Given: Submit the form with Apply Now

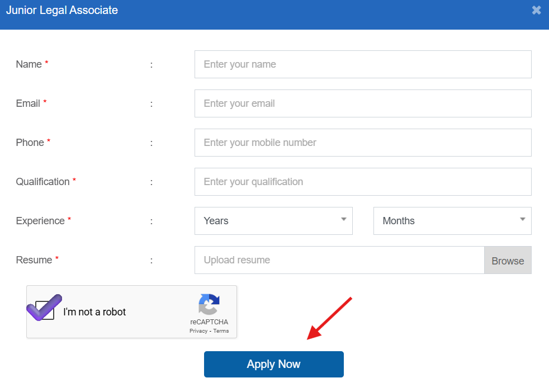Looking at the screenshot, I should [x=273, y=364].
